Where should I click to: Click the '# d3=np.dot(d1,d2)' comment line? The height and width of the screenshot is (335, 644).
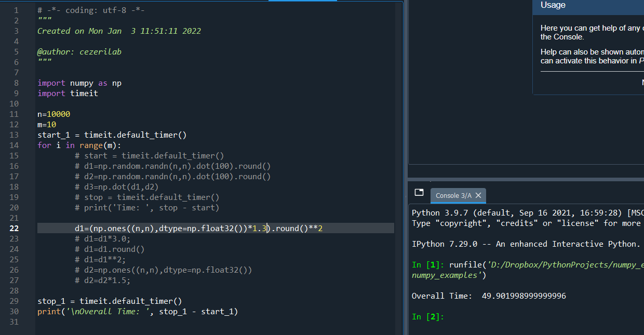(116, 187)
